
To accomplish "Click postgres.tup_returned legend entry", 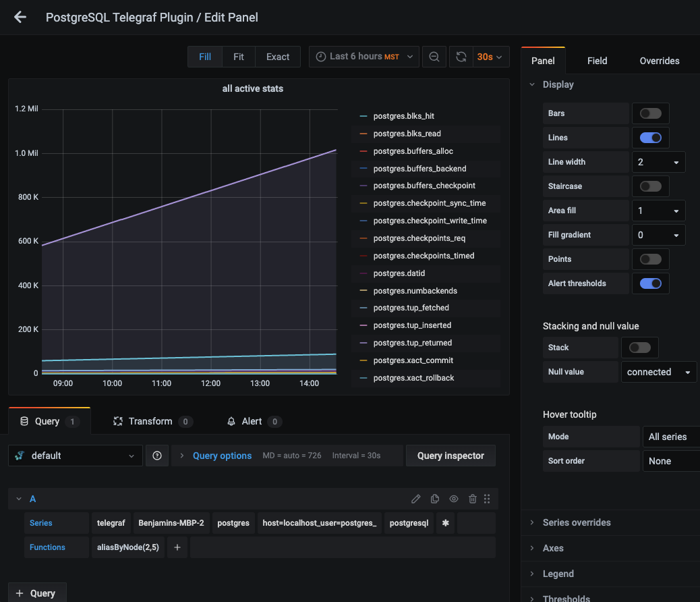I will 413,343.
